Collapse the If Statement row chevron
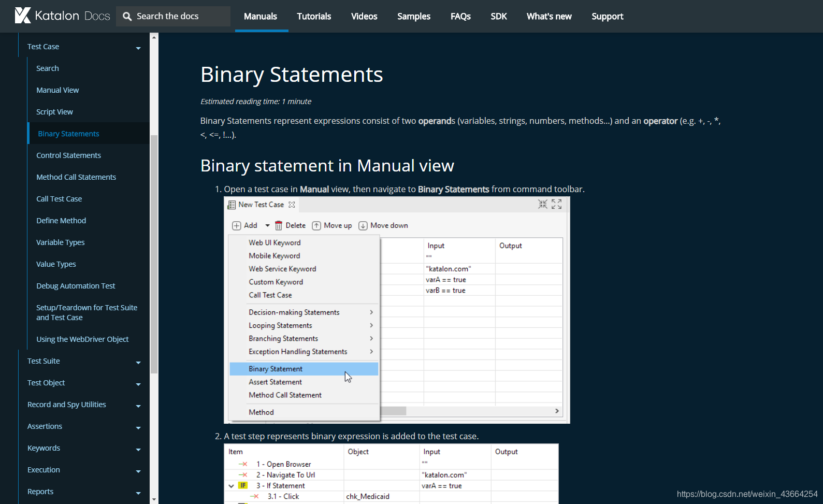823x504 pixels. [x=231, y=486]
